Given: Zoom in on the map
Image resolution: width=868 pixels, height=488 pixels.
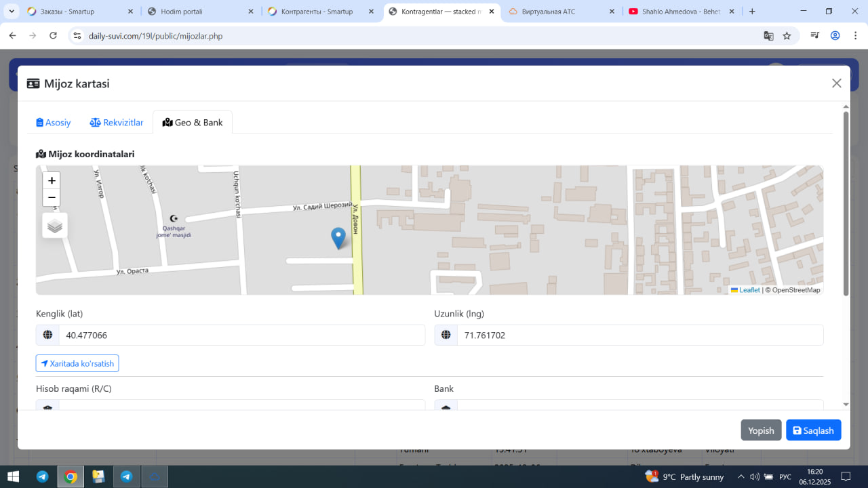Looking at the screenshot, I should [52, 181].
